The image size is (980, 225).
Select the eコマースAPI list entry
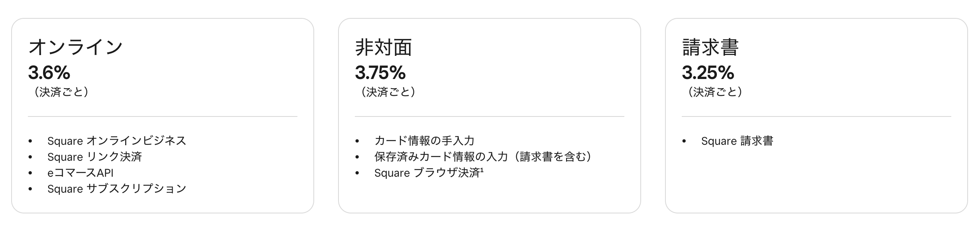81,173
